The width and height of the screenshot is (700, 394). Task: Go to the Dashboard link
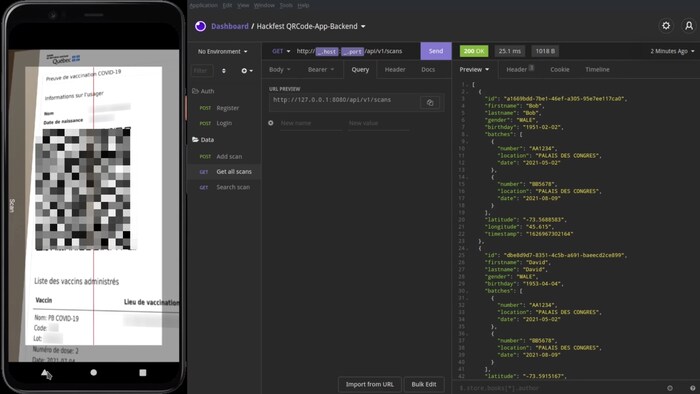tap(229, 26)
